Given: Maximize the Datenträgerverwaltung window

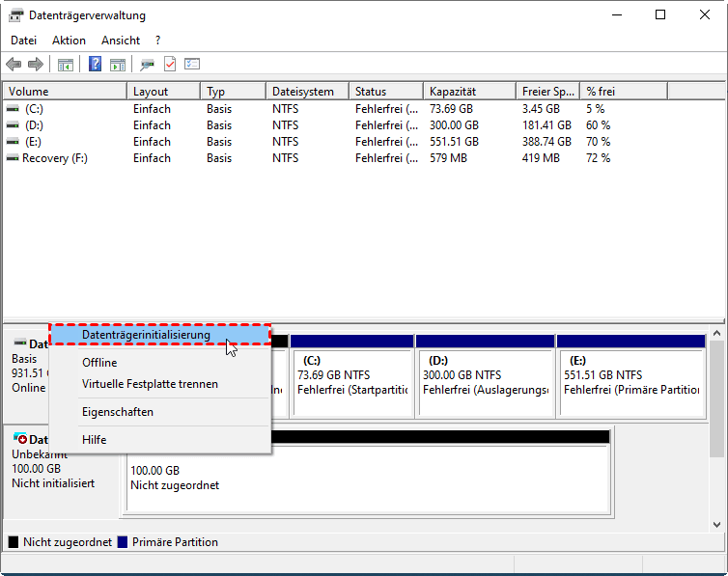Looking at the screenshot, I should pyautogui.click(x=660, y=14).
